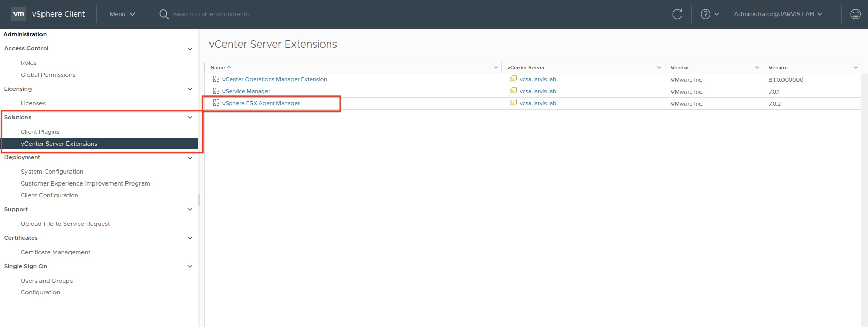Collapse the Certificates section
The width and height of the screenshot is (868, 327).
(190, 238)
